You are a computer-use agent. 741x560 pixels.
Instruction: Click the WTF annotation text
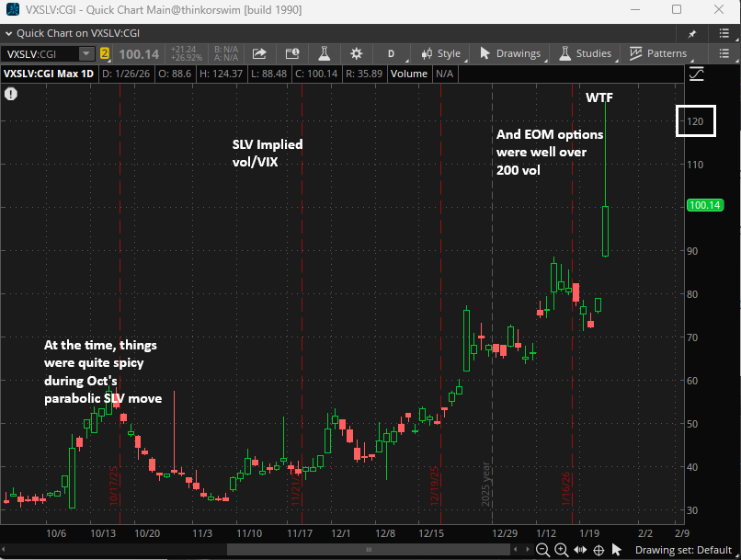click(x=598, y=97)
